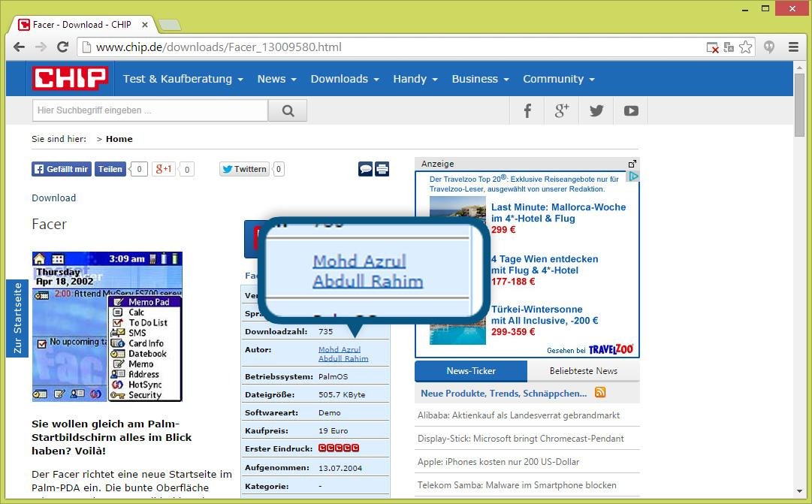Click the RSS feed icon
The height and width of the screenshot is (504, 812).
click(x=600, y=393)
